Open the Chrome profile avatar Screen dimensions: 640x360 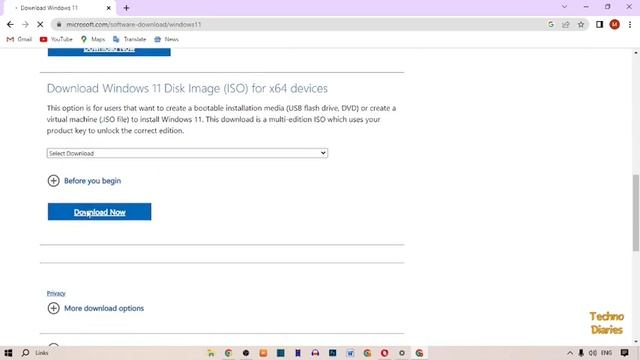(614, 24)
